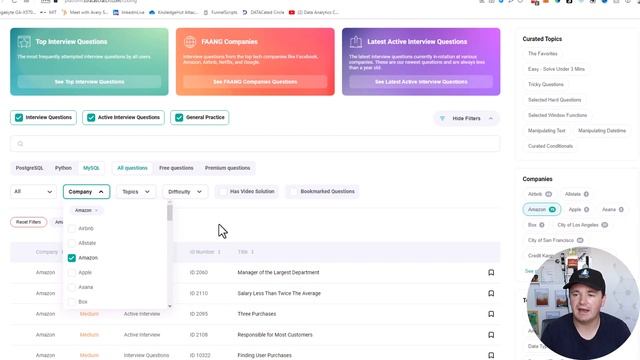Open Easy - Solve Under 3 Mins topic
Image resolution: width=640 pixels, height=360 pixels.
click(556, 69)
